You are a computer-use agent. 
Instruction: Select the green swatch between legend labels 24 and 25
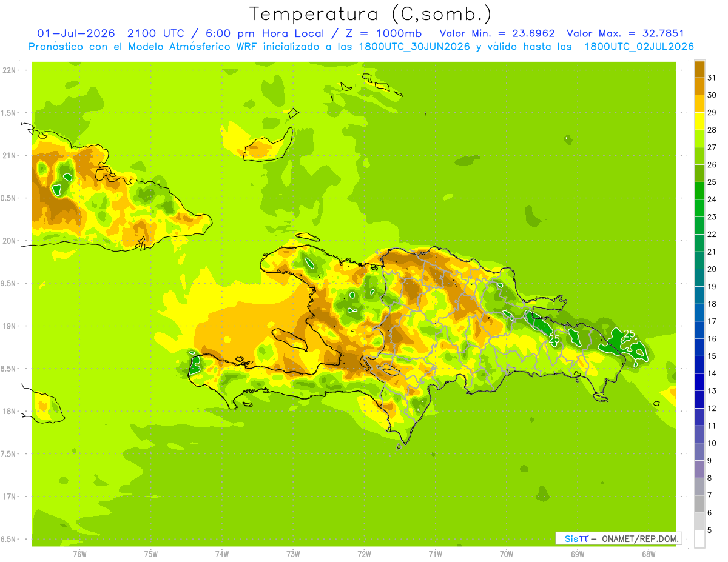click(699, 191)
